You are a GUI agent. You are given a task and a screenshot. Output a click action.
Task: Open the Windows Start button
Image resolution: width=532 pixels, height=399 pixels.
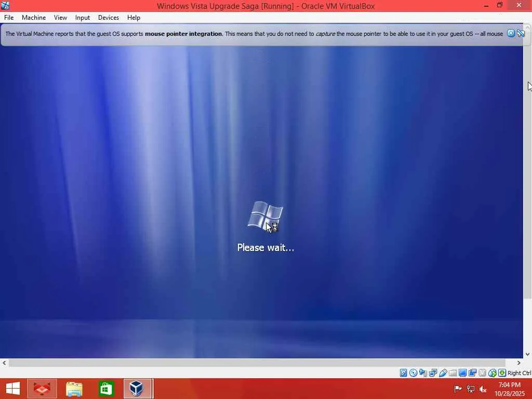point(13,389)
